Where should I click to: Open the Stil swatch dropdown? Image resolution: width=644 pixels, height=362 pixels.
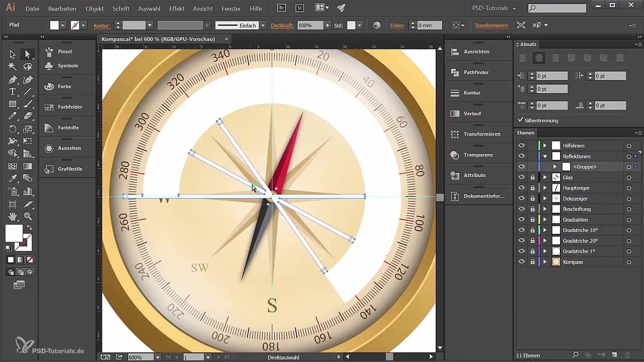pyautogui.click(x=360, y=25)
